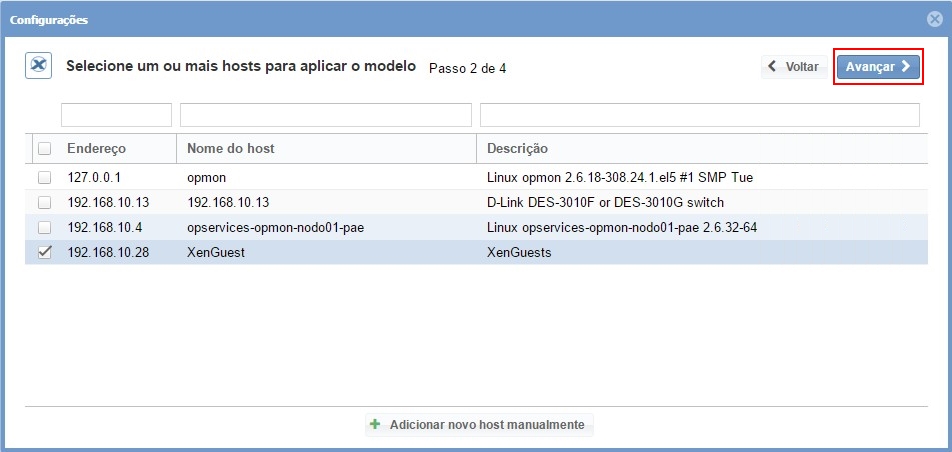Sort by Nome do host column
The width and height of the screenshot is (952, 452).
pos(231,149)
